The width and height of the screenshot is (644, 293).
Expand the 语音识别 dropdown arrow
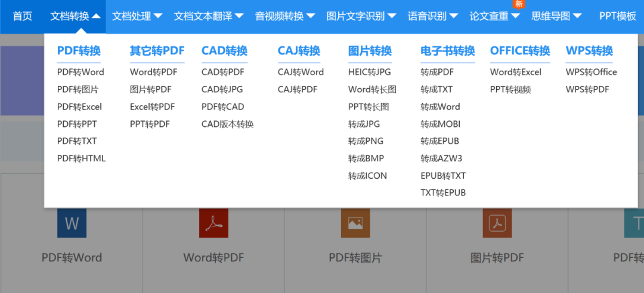click(453, 17)
